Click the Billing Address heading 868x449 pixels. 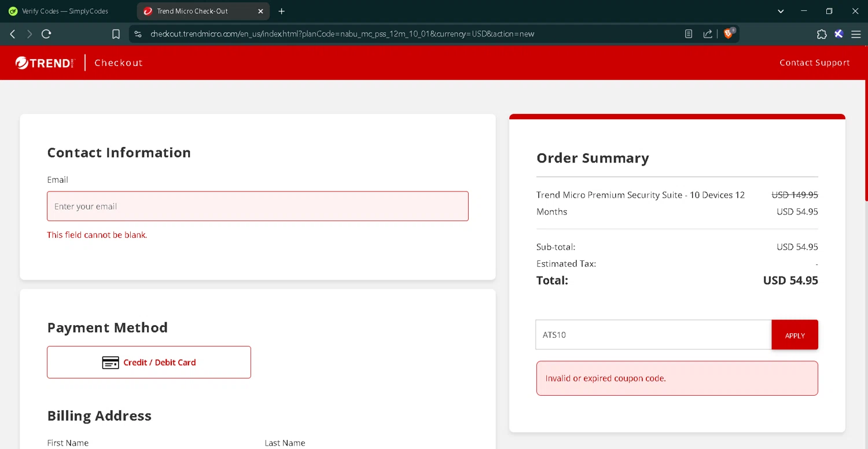[99, 415]
